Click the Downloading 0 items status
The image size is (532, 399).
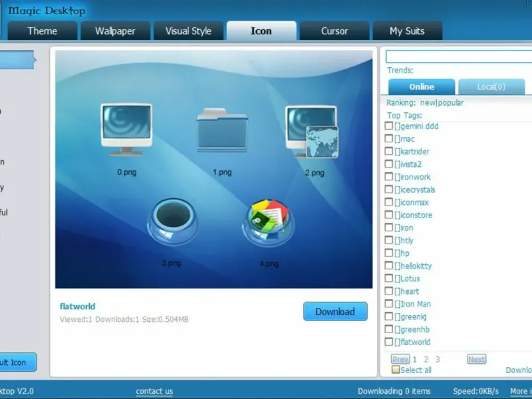394,391
